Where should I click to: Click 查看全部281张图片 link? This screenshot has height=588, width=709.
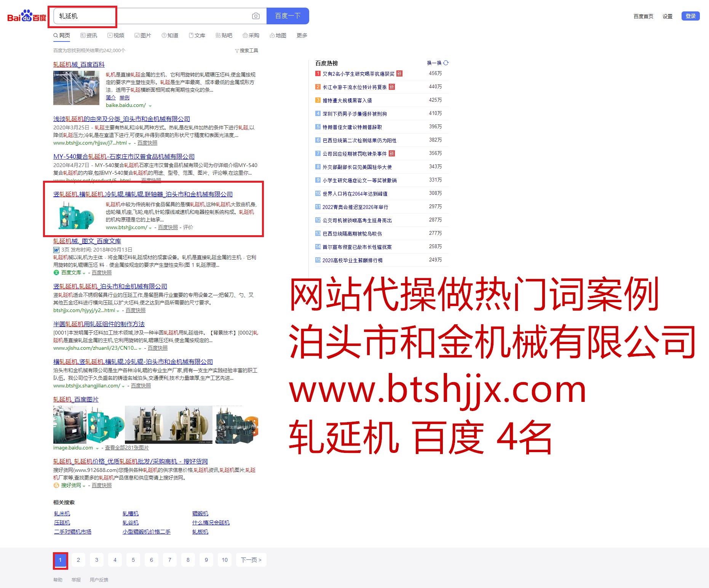(x=127, y=448)
